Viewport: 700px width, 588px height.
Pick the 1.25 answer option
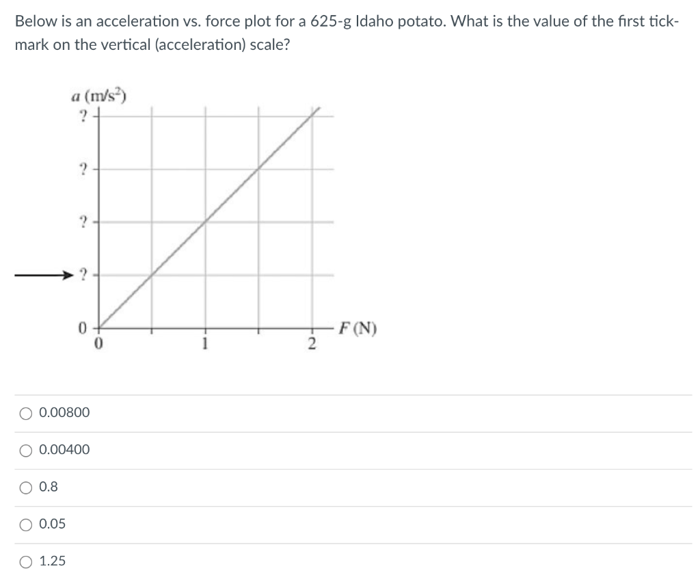[x=25, y=561]
